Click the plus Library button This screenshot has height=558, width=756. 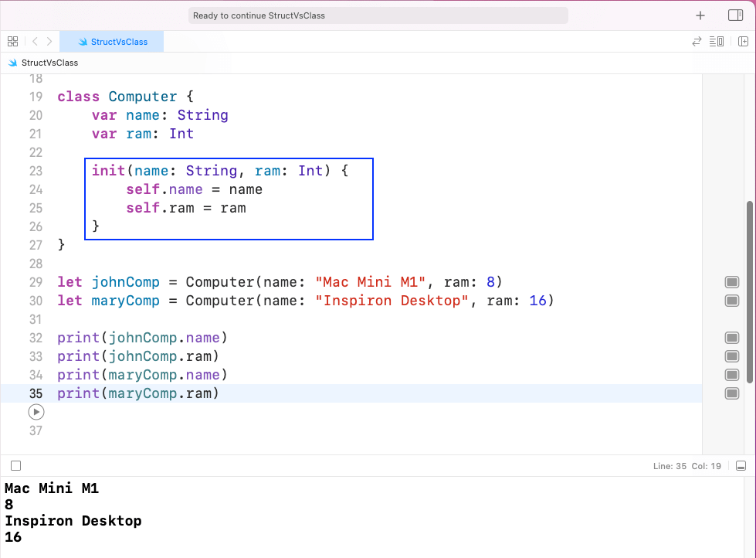(x=700, y=15)
